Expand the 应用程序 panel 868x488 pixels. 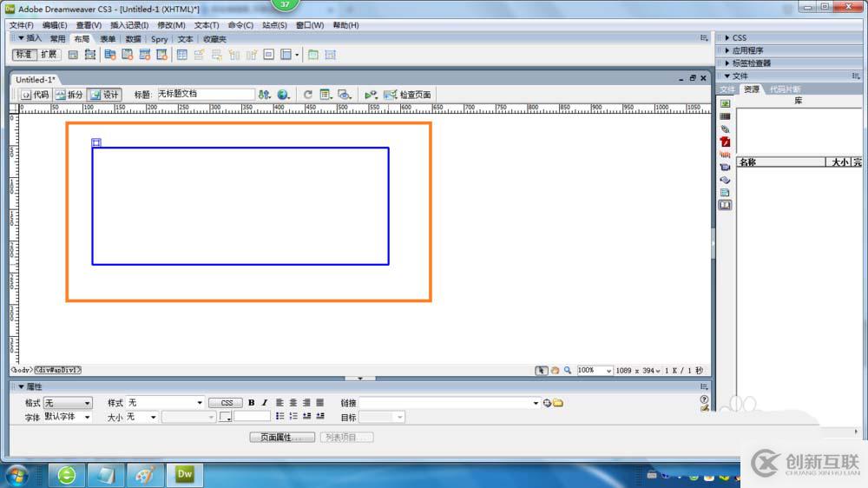pyautogui.click(x=727, y=50)
